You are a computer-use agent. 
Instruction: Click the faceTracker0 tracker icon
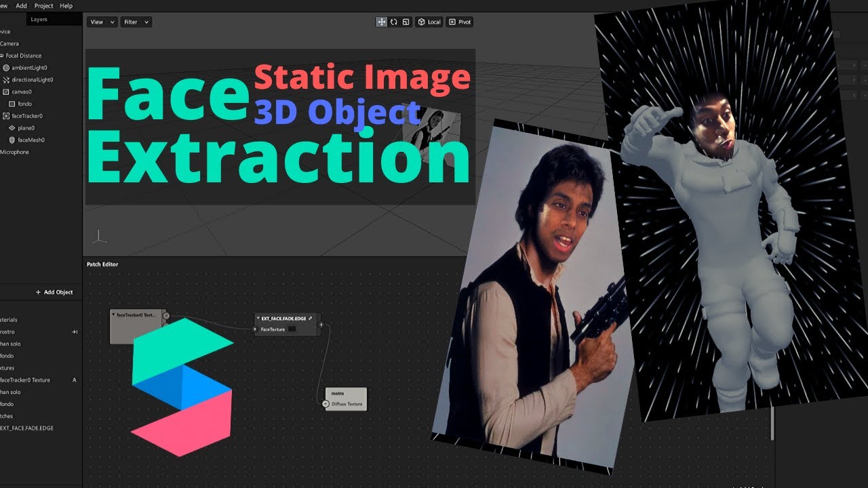pyautogui.click(x=6, y=116)
